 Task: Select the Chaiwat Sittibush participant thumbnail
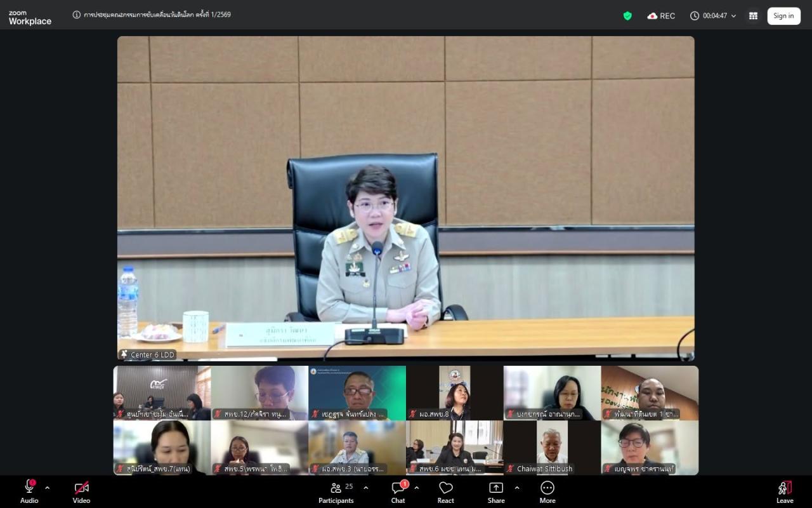553,448
